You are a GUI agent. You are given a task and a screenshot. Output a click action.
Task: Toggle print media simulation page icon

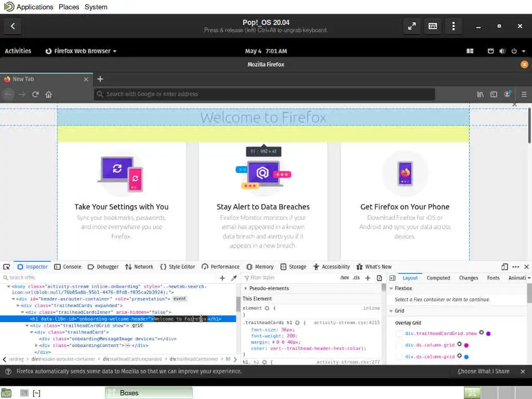point(379,278)
